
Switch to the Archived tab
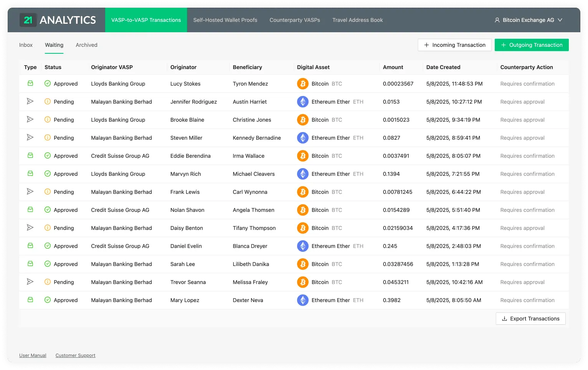tap(86, 45)
